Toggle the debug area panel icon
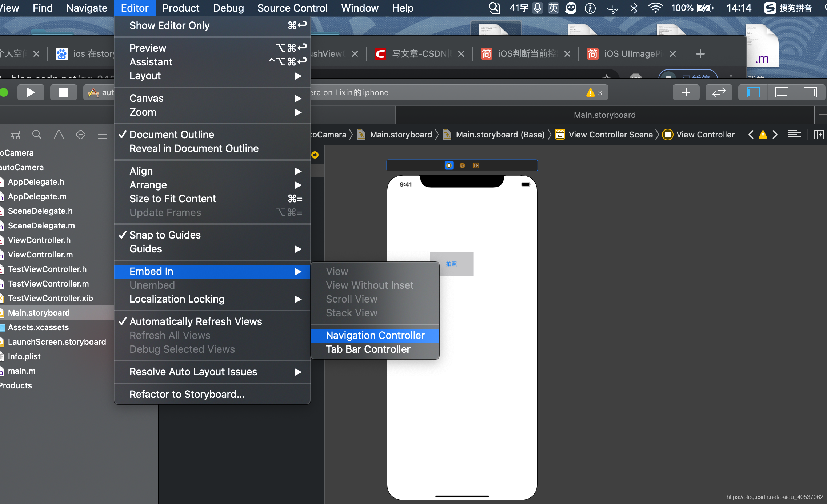 pyautogui.click(x=782, y=92)
